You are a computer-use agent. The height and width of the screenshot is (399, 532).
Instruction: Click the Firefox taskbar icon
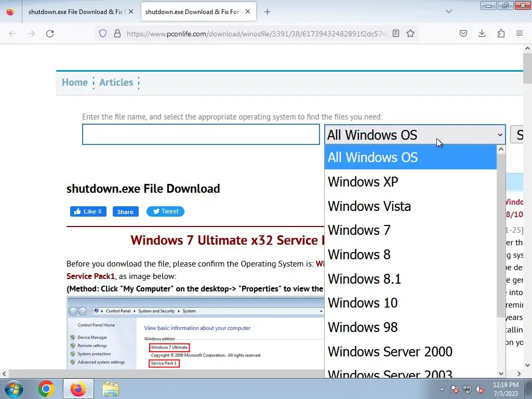point(78,389)
